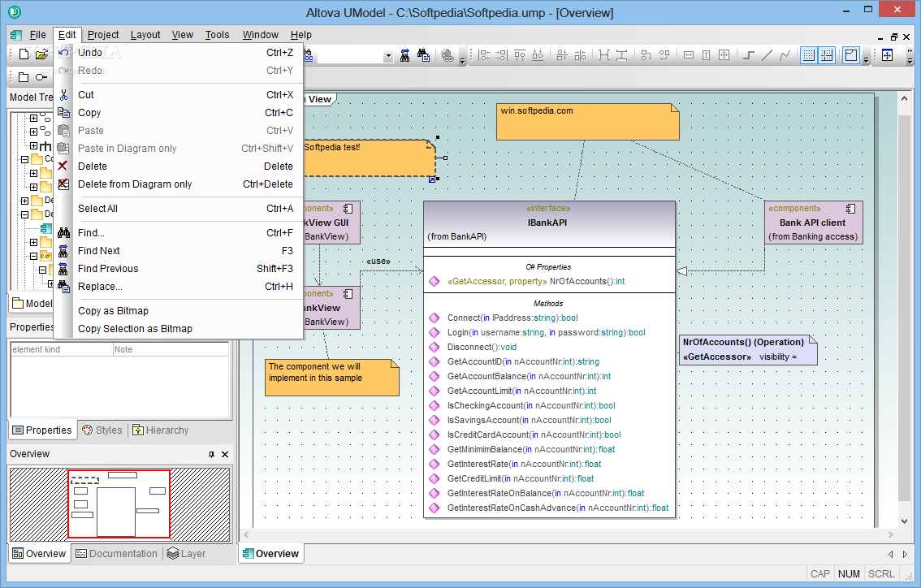Image resolution: width=921 pixels, height=588 pixels.
Task: Select the direct line style icon
Action: click(x=767, y=55)
